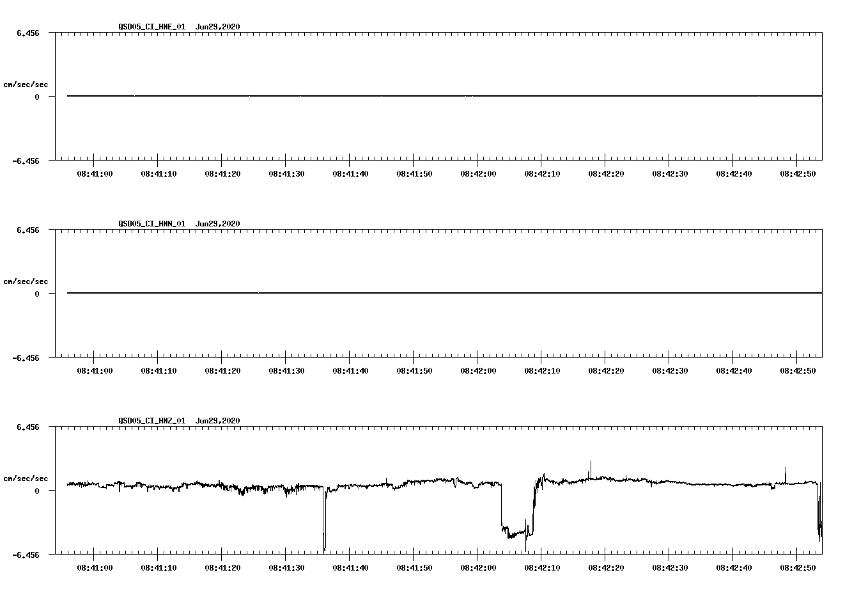This screenshot has width=868, height=591.
Task: Click 08:42:30 time label under HNN plot
Action: pyautogui.click(x=670, y=371)
